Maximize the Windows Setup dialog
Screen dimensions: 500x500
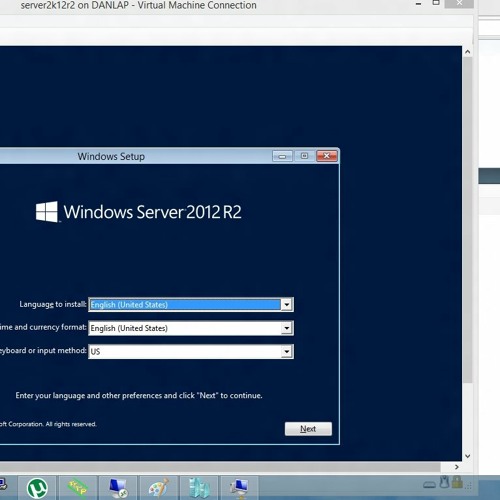[304, 156]
